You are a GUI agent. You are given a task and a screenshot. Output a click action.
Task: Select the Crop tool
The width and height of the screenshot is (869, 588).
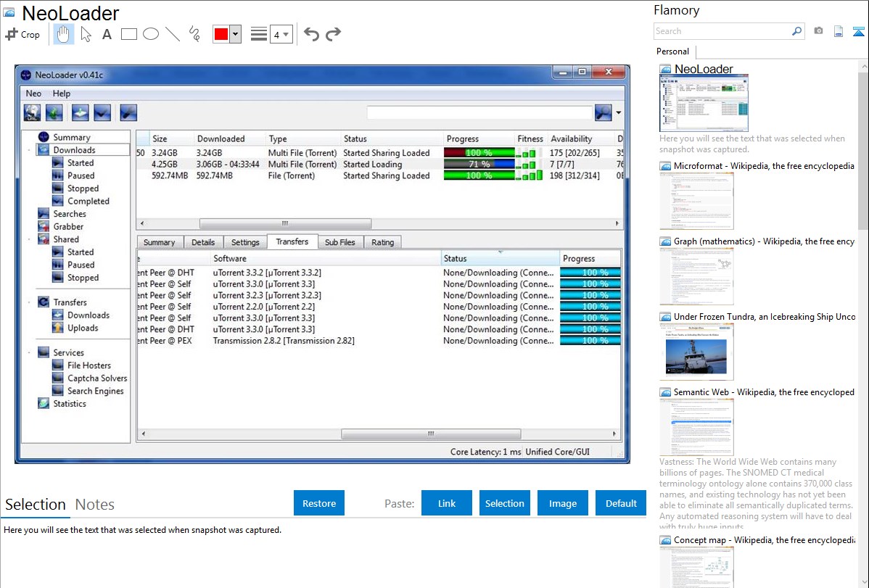(x=23, y=34)
